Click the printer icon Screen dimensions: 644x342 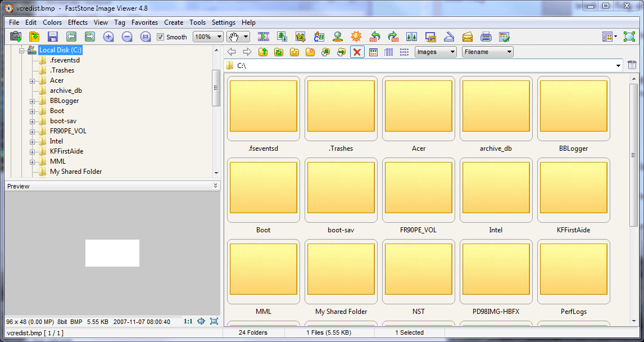point(486,37)
